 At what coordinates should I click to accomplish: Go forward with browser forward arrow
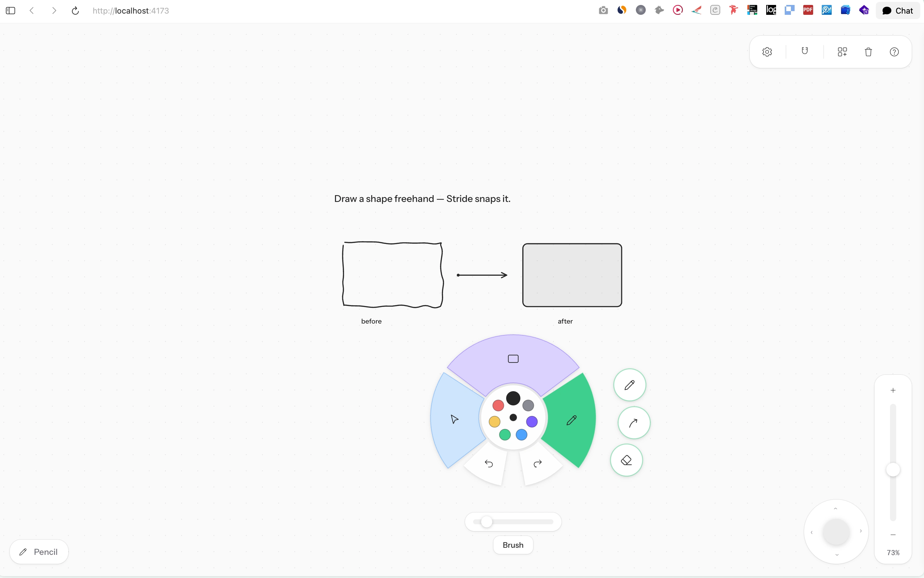click(x=54, y=11)
